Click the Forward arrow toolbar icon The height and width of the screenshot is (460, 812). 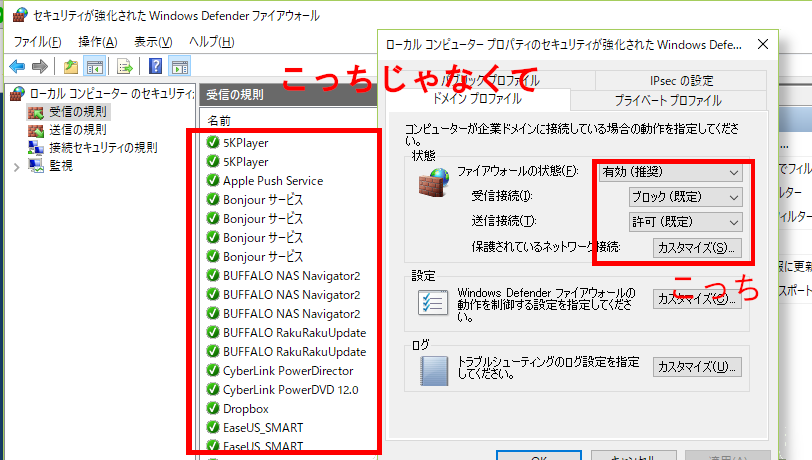40,66
